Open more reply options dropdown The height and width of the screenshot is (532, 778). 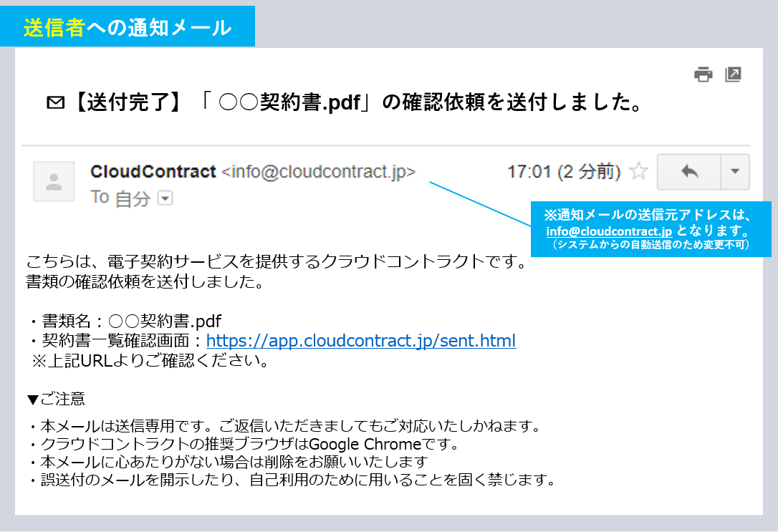[735, 172]
